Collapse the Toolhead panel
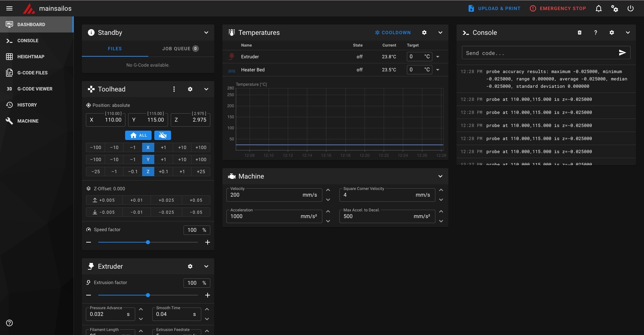The height and width of the screenshot is (335, 644). (x=206, y=89)
